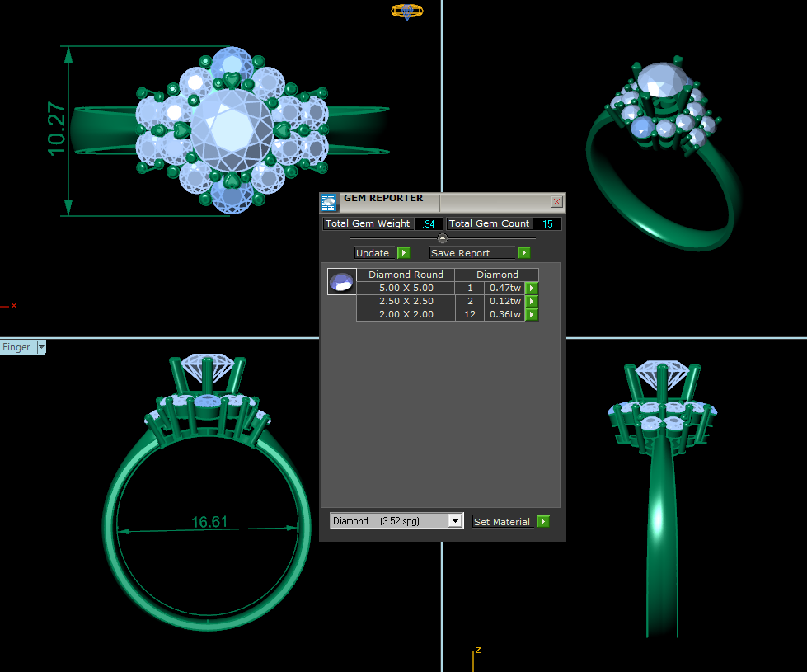Click the green arrow beside Update
The width and height of the screenshot is (807, 672).
[x=404, y=253]
